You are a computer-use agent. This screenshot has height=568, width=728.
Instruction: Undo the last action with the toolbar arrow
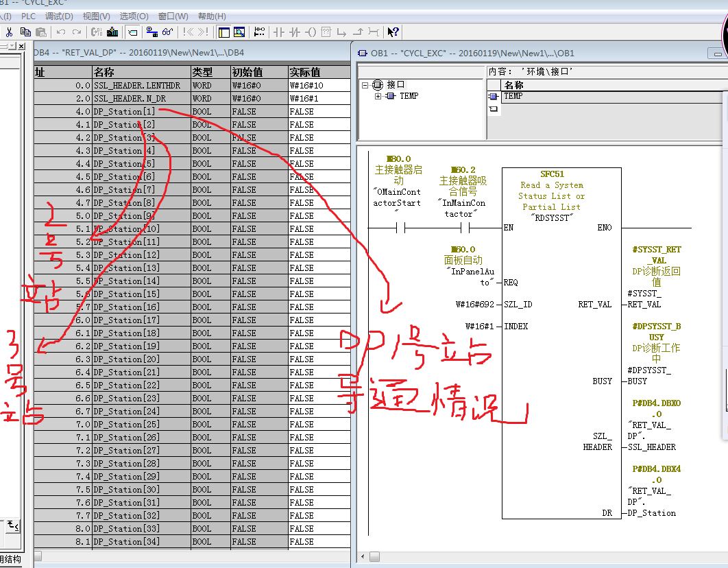click(61, 32)
